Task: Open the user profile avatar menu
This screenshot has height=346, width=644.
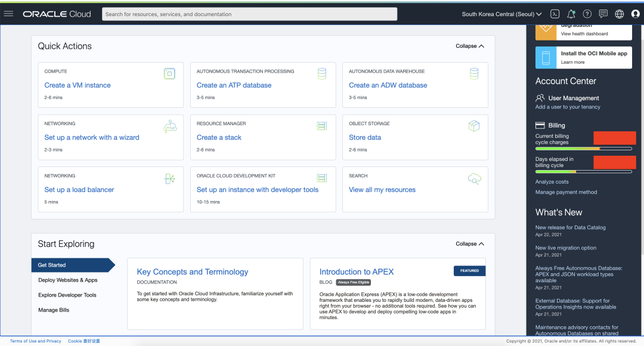Action: 635,14
